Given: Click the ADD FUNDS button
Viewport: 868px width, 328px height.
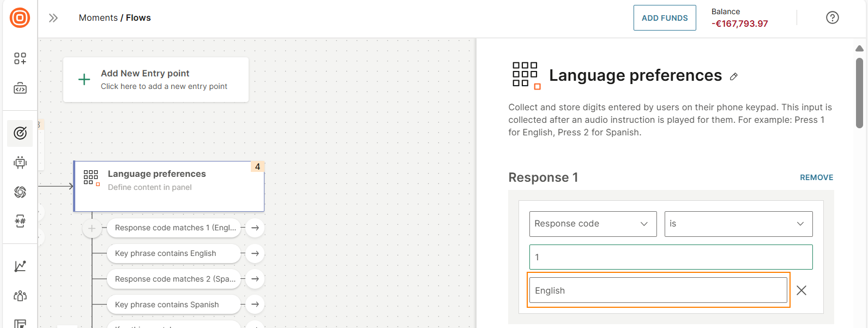Looking at the screenshot, I should [x=665, y=18].
